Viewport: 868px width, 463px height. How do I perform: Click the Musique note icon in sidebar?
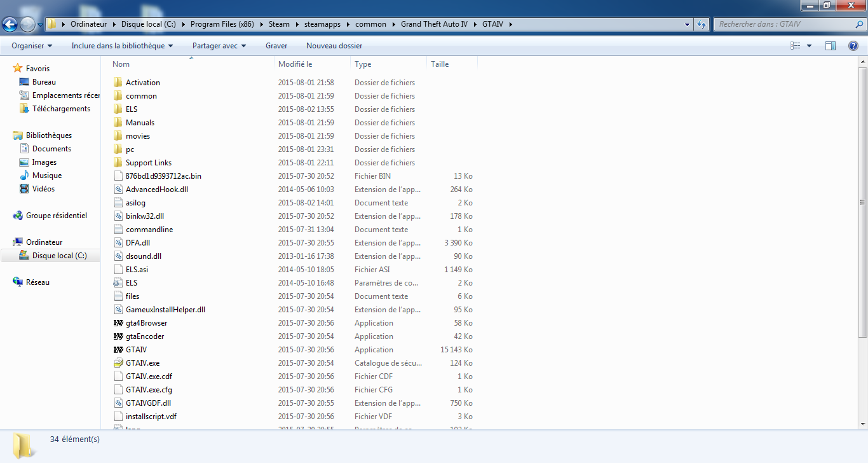(x=24, y=176)
